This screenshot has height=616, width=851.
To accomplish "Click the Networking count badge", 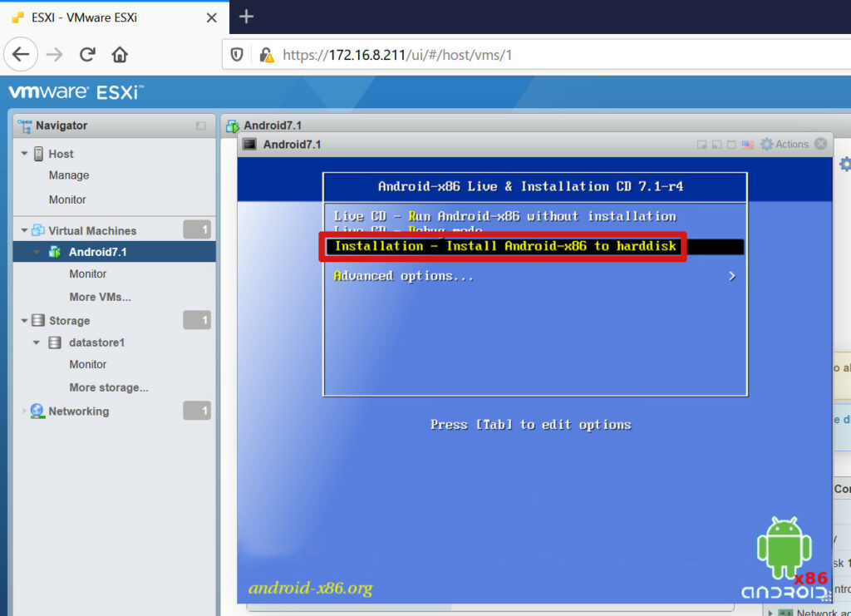I will point(197,411).
